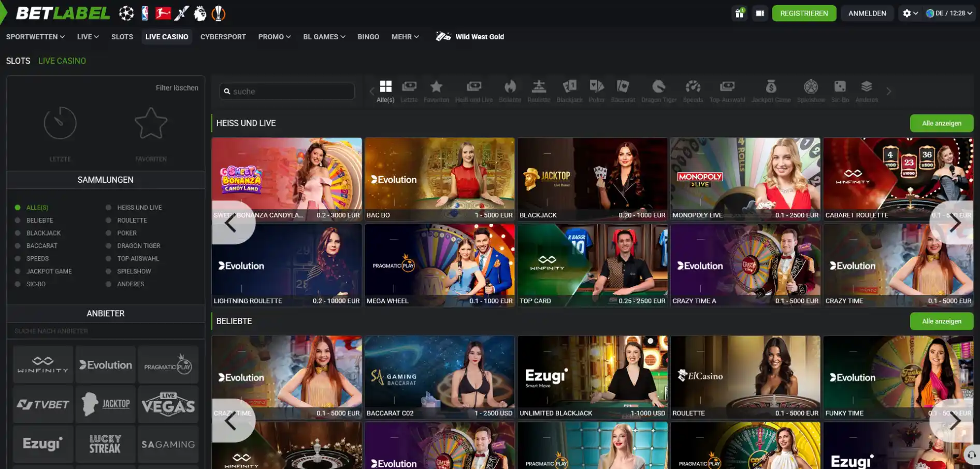
Task: Expand the PROMO dropdown menu
Action: pyautogui.click(x=275, y=37)
